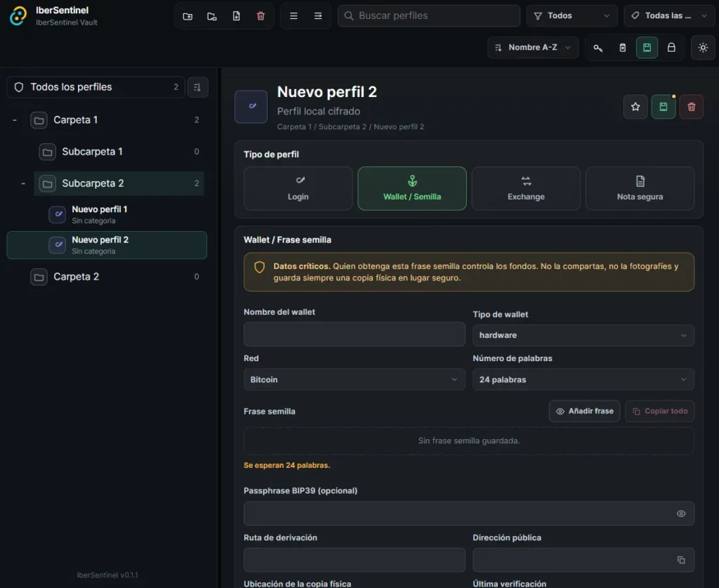Collapse Carpeta 1 with minus toggle
Image resolution: width=719 pixels, height=588 pixels.
(15, 120)
